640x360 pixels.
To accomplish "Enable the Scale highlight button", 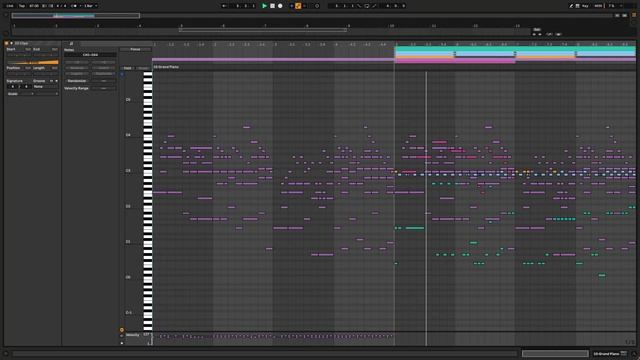I will tap(143, 68).
